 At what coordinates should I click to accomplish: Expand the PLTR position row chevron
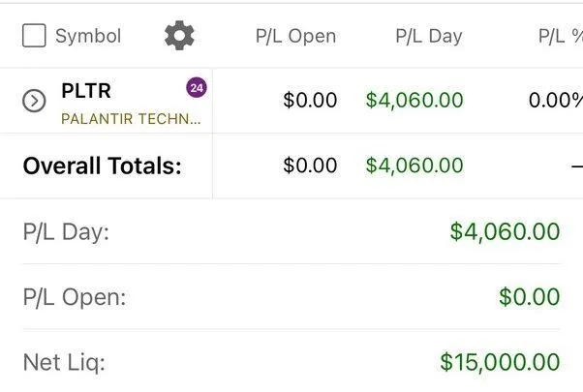coord(34,101)
